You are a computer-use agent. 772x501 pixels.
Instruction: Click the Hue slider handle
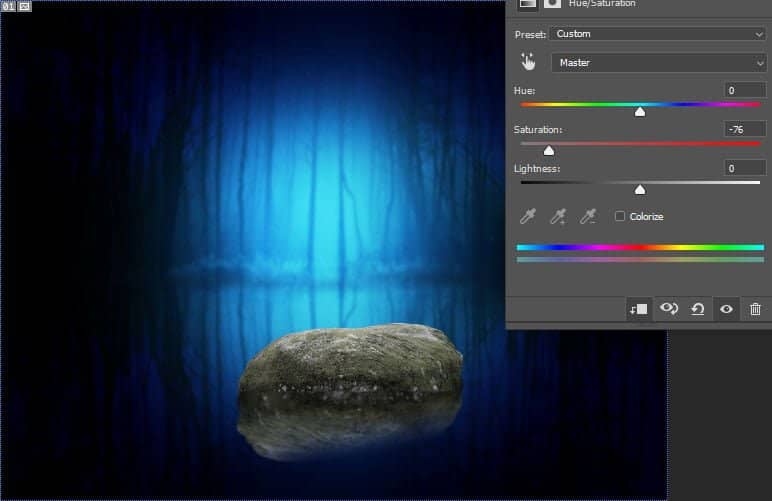640,111
